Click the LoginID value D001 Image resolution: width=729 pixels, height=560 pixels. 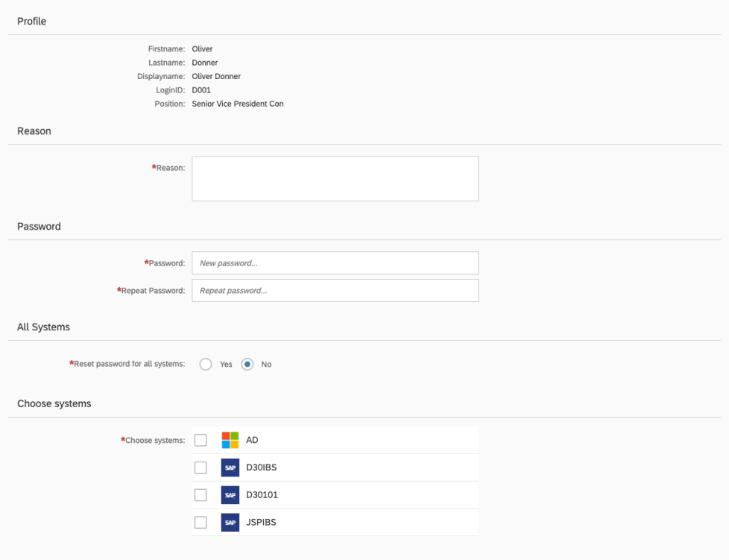point(201,90)
